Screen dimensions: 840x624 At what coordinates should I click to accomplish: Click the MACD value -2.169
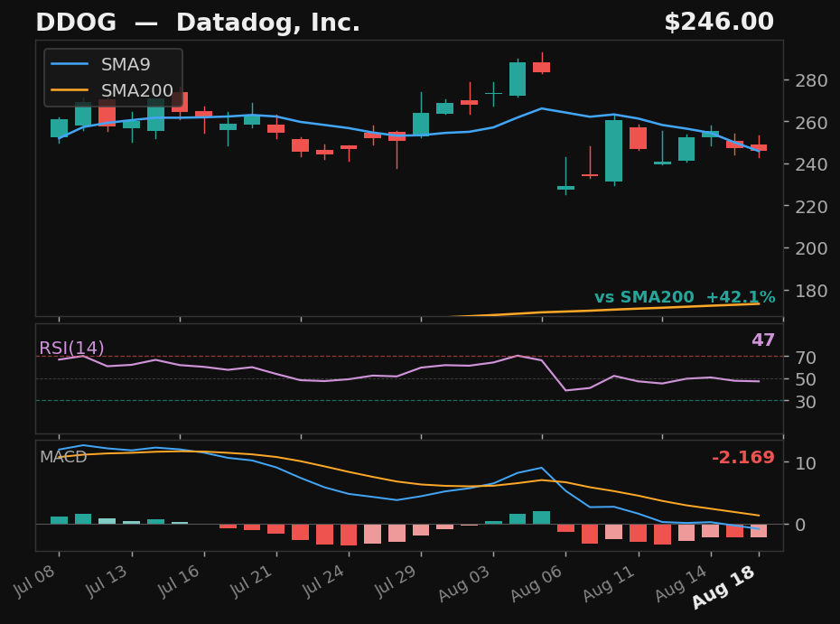[743, 458]
